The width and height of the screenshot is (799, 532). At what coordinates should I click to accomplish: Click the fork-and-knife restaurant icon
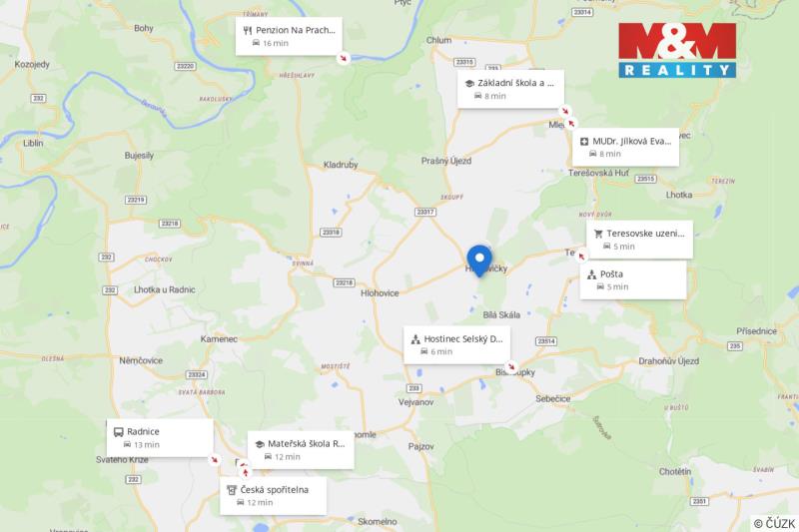click(x=248, y=30)
